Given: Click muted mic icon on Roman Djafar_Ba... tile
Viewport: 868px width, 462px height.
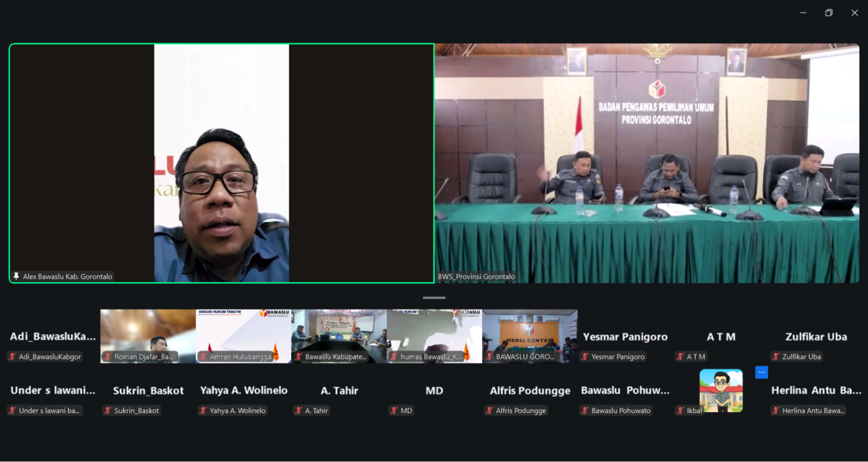Looking at the screenshot, I should (x=108, y=357).
